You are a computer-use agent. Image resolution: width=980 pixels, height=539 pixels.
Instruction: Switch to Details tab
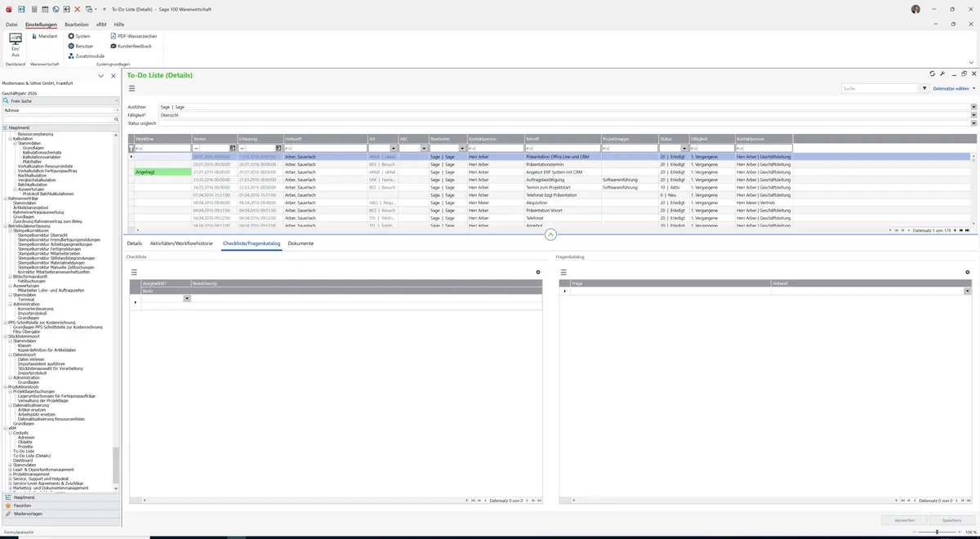point(135,243)
